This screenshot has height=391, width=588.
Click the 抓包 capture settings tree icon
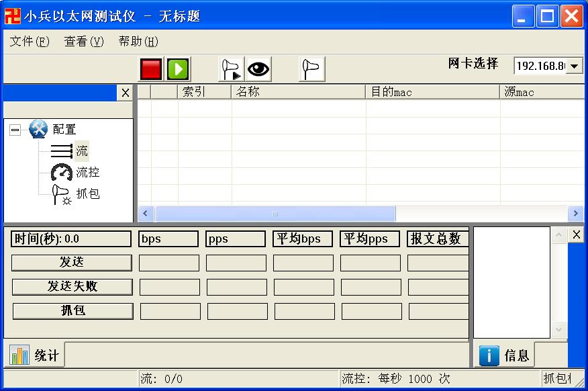coord(62,194)
